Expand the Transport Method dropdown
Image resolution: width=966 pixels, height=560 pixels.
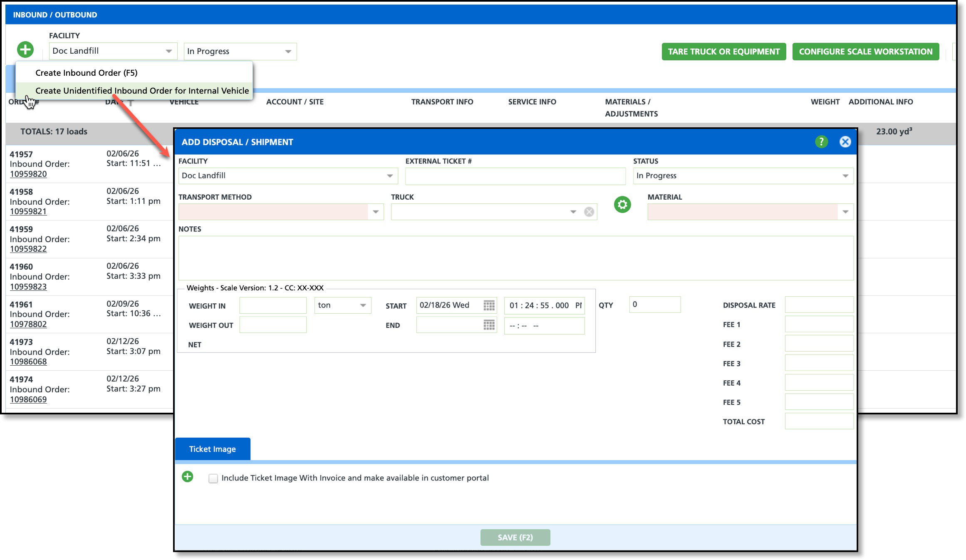pyautogui.click(x=375, y=212)
